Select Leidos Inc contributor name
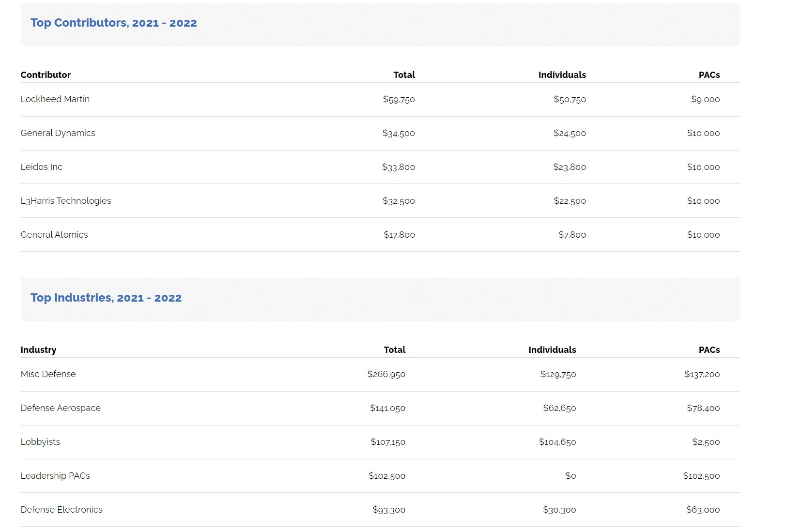 coord(41,167)
